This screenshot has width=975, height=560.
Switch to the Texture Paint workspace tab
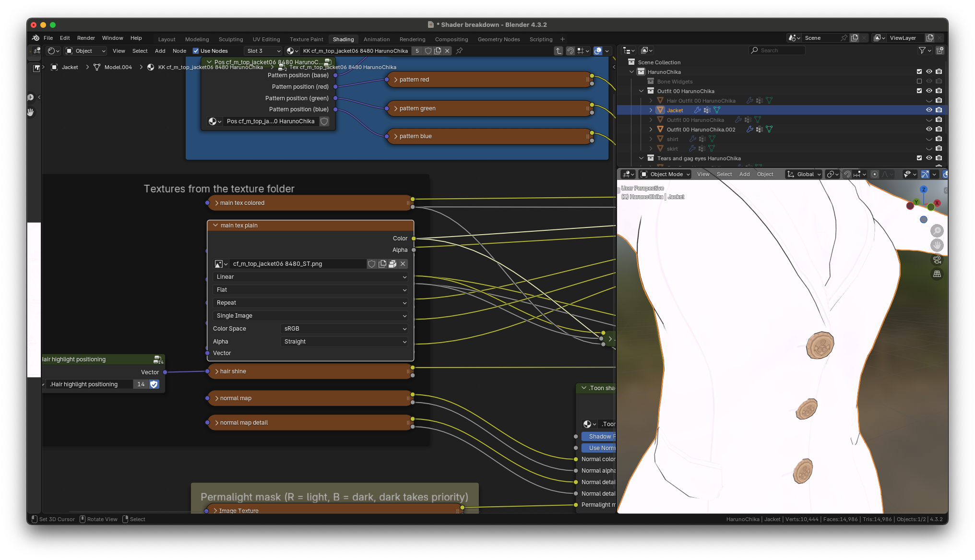click(x=306, y=39)
